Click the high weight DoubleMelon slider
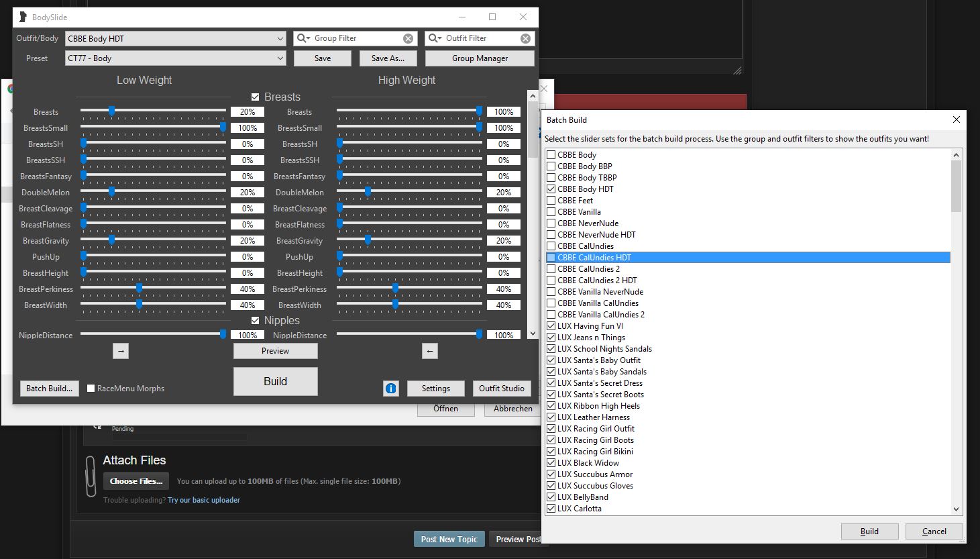This screenshot has height=559, width=980. click(x=409, y=193)
